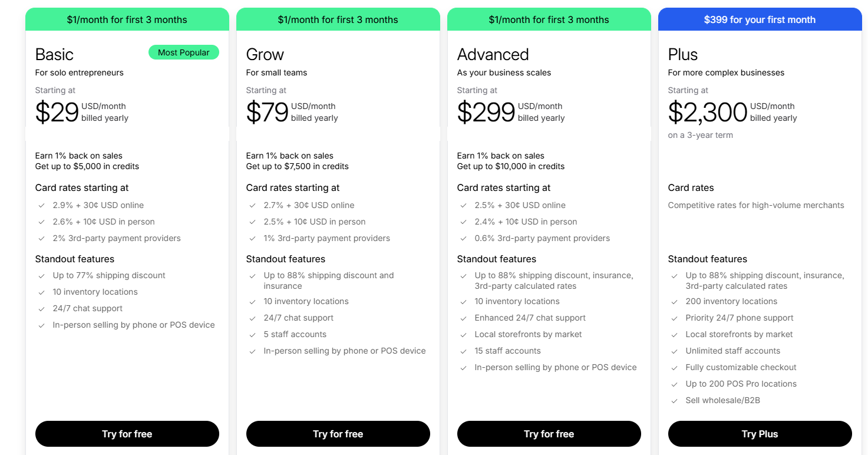This screenshot has height=455, width=868.
Task: Click 'Try for free' under the Advanced plan
Action: pos(549,434)
